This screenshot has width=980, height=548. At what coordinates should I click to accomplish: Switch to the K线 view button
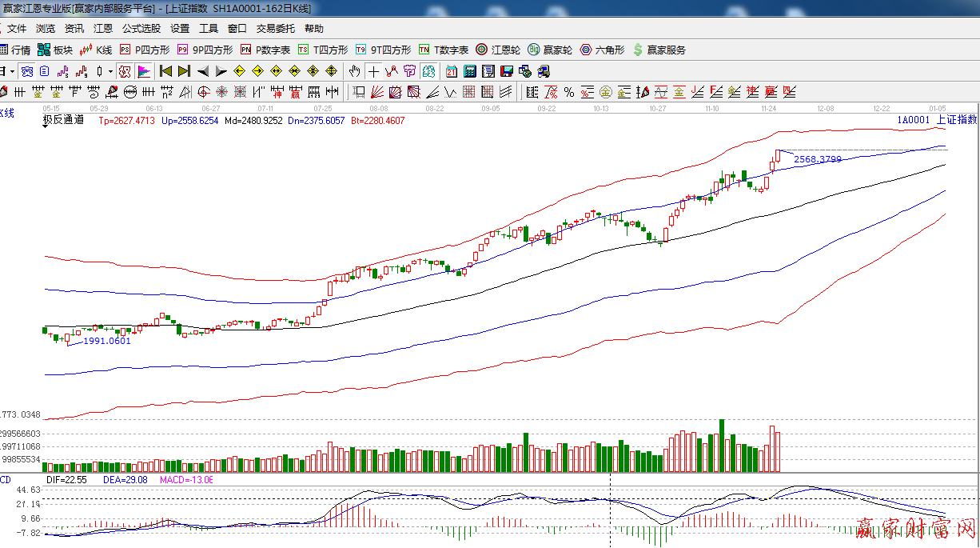click(x=96, y=50)
